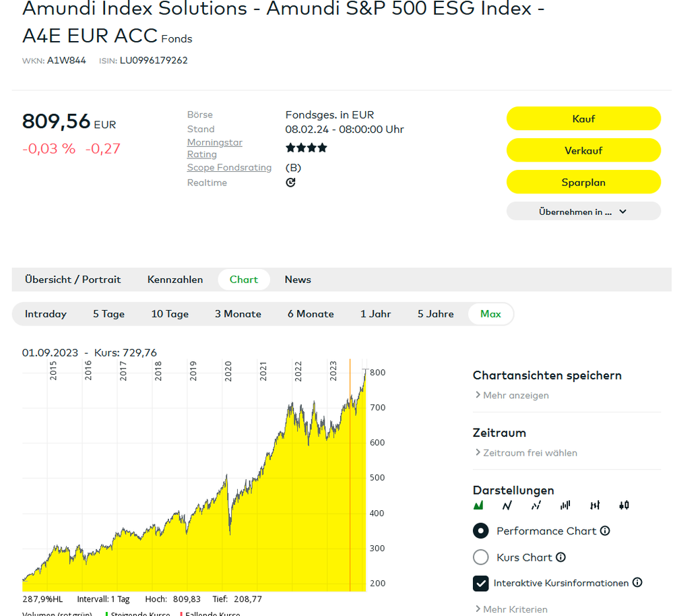Click the yellow Sparplan button

583,183
